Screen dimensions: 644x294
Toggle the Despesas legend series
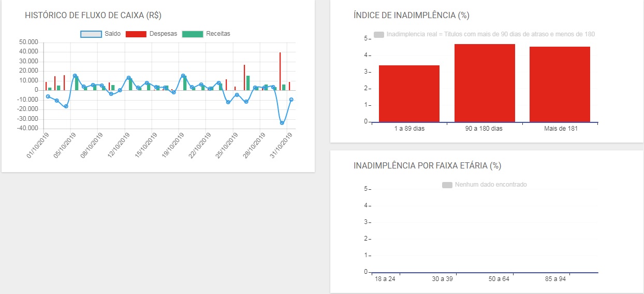pos(163,34)
